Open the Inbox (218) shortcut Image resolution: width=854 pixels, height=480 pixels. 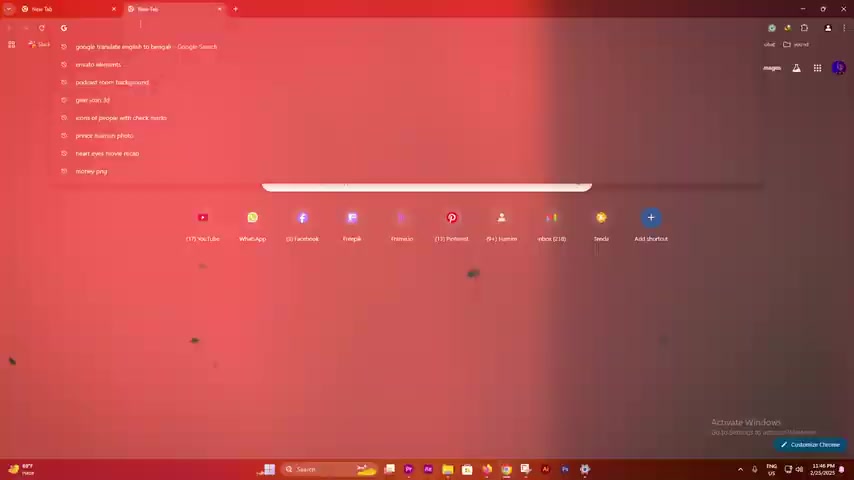(x=551, y=226)
